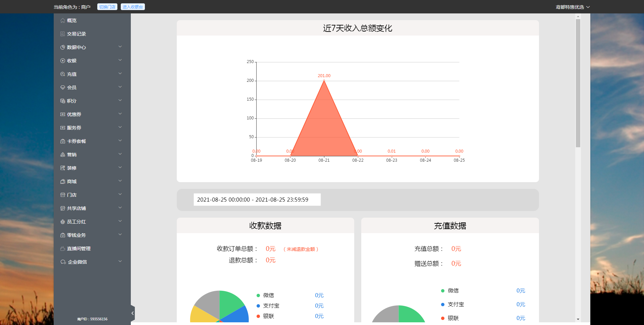This screenshot has height=325, width=644.
Task: Click the ticket icon beside 优惠券
Action: 63,114
